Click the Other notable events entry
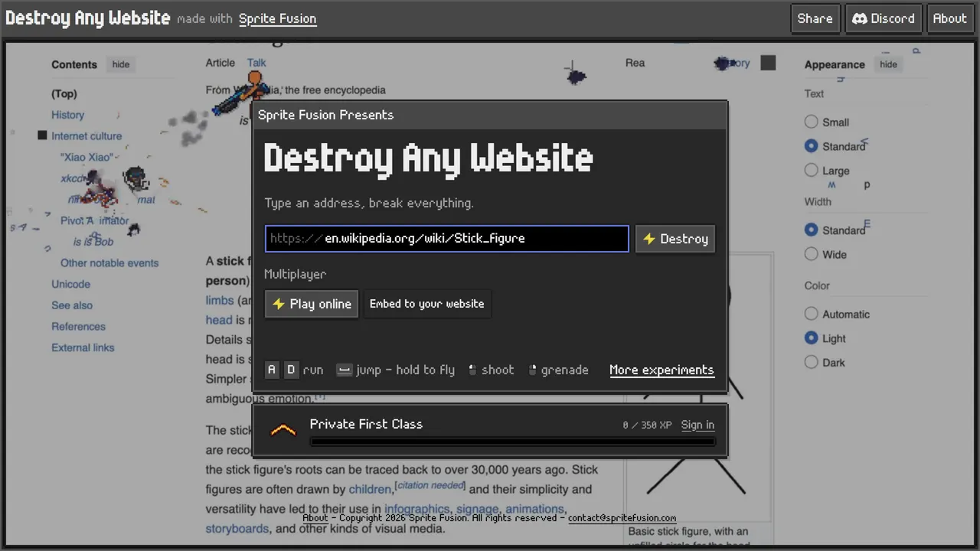Screen dimensions: 980x551 [109, 262]
